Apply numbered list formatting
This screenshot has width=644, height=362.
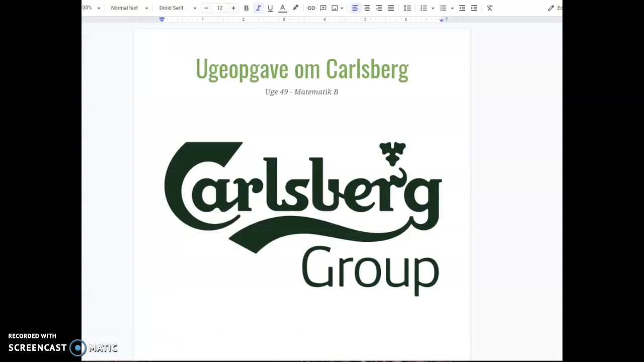tap(424, 8)
